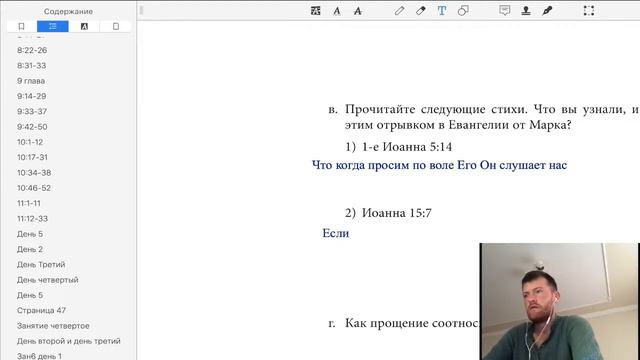Open outline entry 11:1-11
This screenshot has width=640, height=360.
[x=29, y=203]
